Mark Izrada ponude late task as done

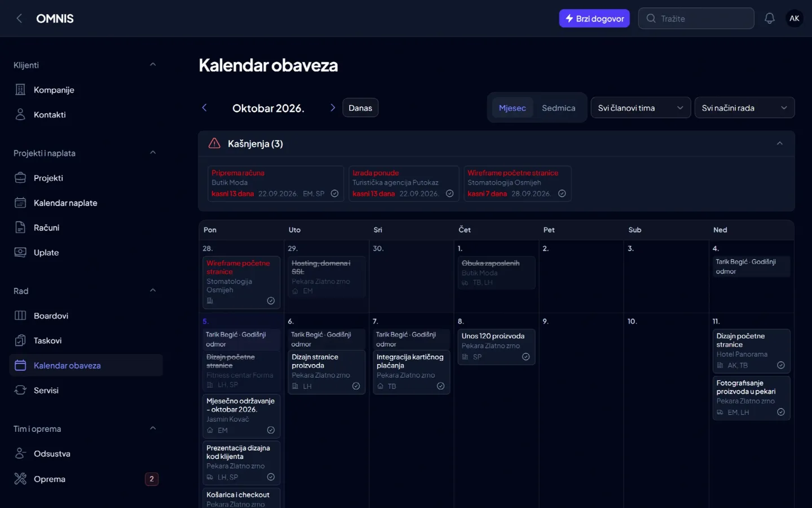coord(449,194)
